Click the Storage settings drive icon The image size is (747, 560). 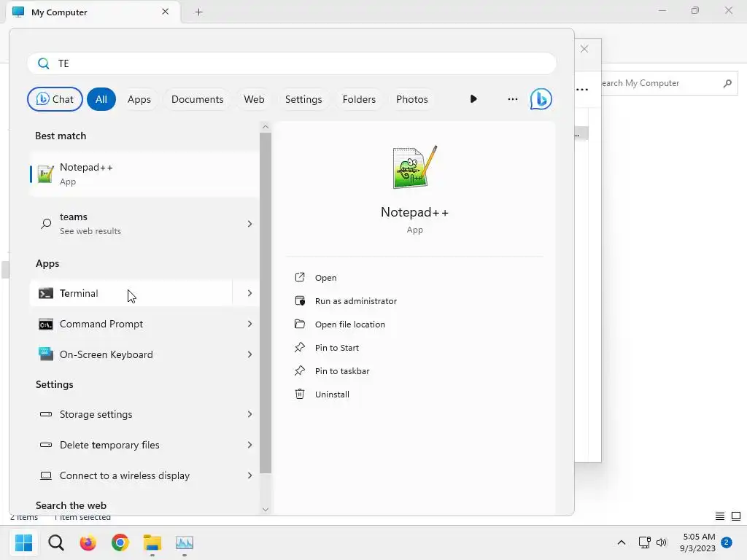pos(46,414)
